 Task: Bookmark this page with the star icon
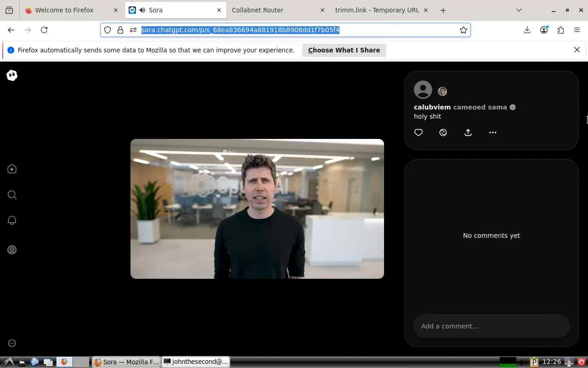click(464, 30)
